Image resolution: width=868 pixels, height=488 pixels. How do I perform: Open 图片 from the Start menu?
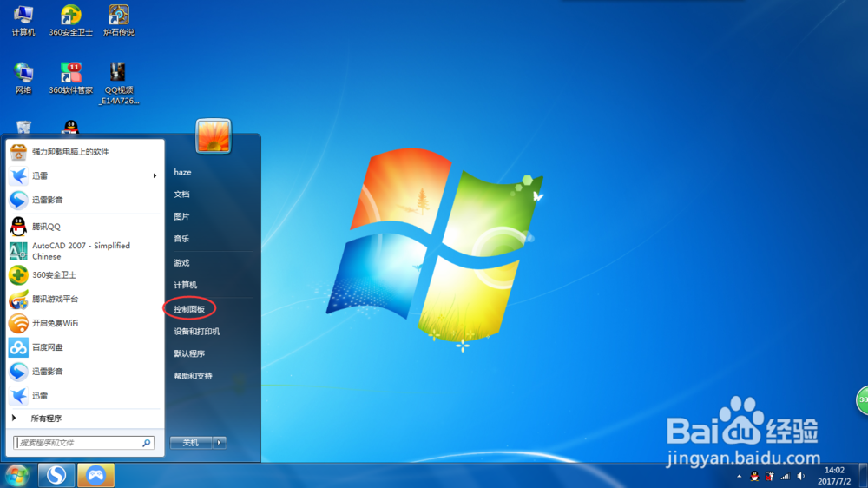click(181, 216)
